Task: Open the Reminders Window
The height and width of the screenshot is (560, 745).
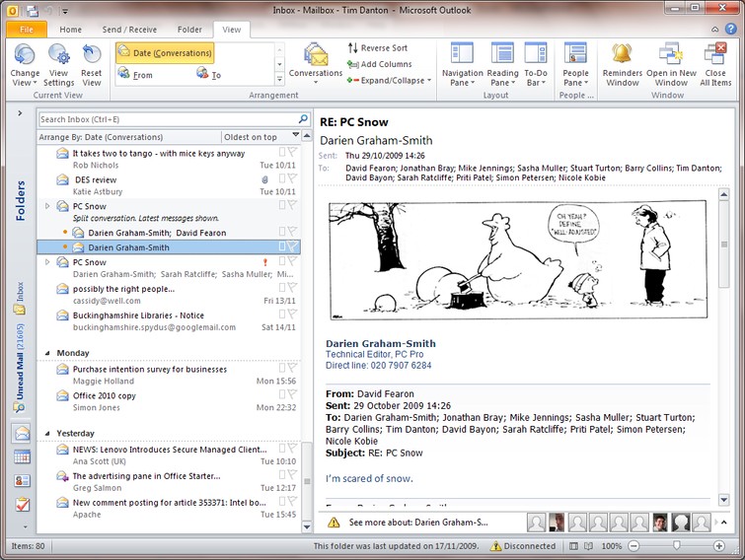Action: pos(622,65)
